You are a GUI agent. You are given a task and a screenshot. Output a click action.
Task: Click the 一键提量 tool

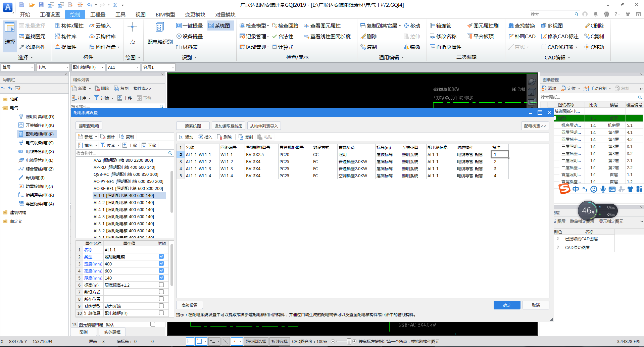coord(189,26)
